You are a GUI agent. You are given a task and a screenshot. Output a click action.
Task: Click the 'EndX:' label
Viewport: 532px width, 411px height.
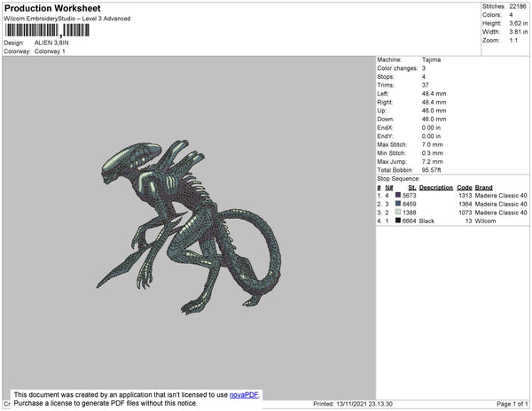pos(385,128)
